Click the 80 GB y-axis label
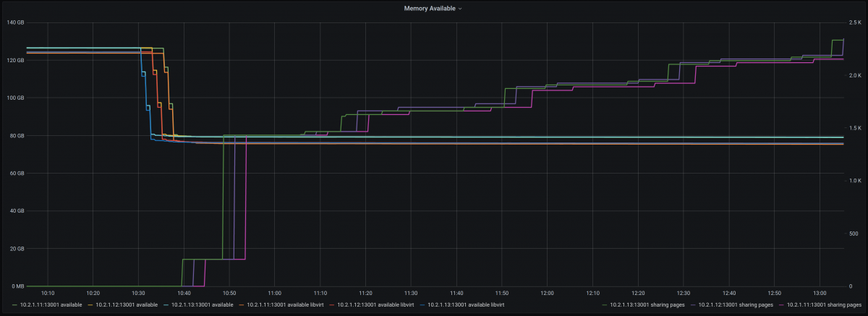Screen dimensions: 868x316 tap(16, 136)
